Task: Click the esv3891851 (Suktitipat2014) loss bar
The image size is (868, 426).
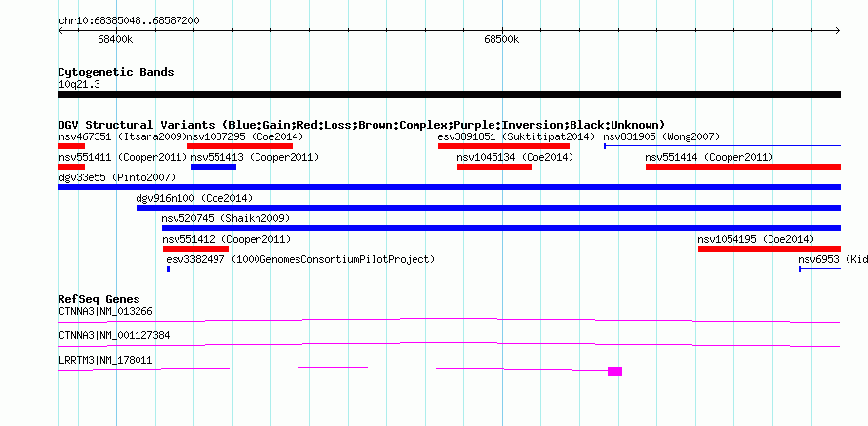Action: (503, 146)
